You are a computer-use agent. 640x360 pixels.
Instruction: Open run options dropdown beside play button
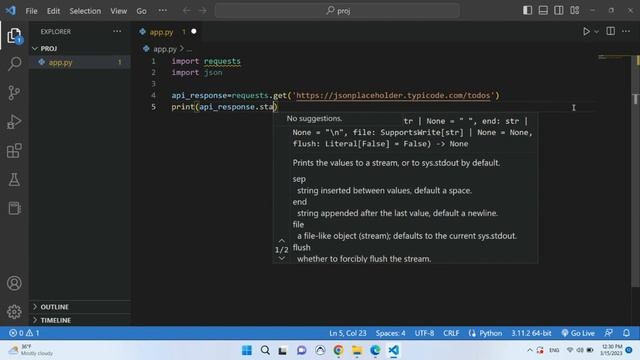pos(597,32)
